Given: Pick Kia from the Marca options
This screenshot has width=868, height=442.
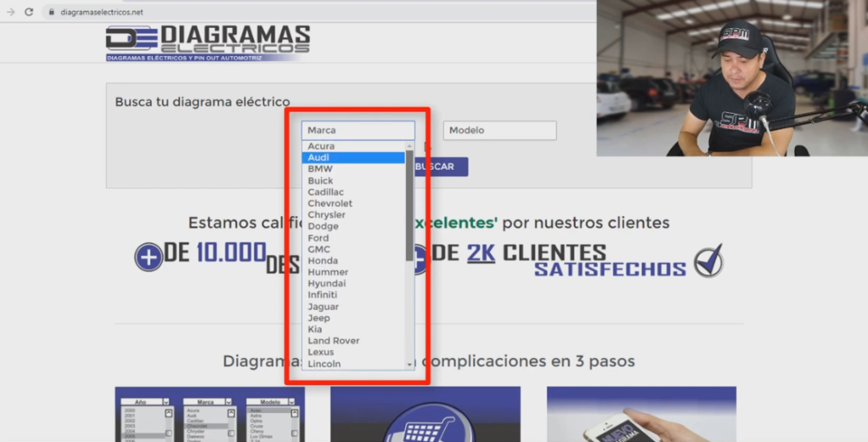Looking at the screenshot, I should (353, 329).
